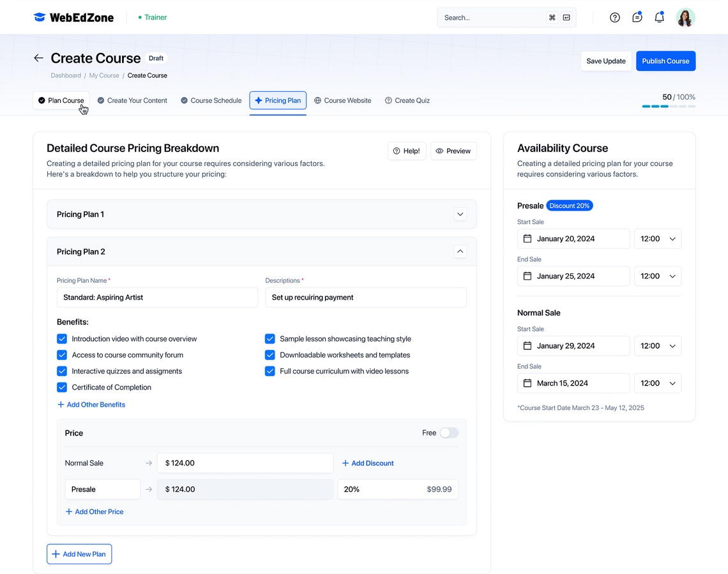728x574 pixels.
Task: Click the back arrow beside Create Course
Action: pos(39,58)
